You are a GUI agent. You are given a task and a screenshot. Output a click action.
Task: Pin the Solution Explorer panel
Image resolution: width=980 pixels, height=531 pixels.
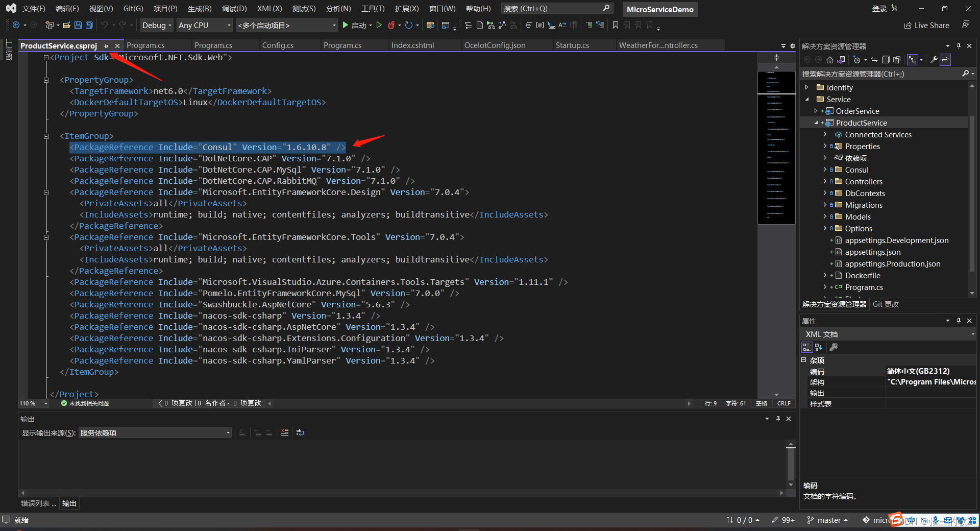coord(959,46)
